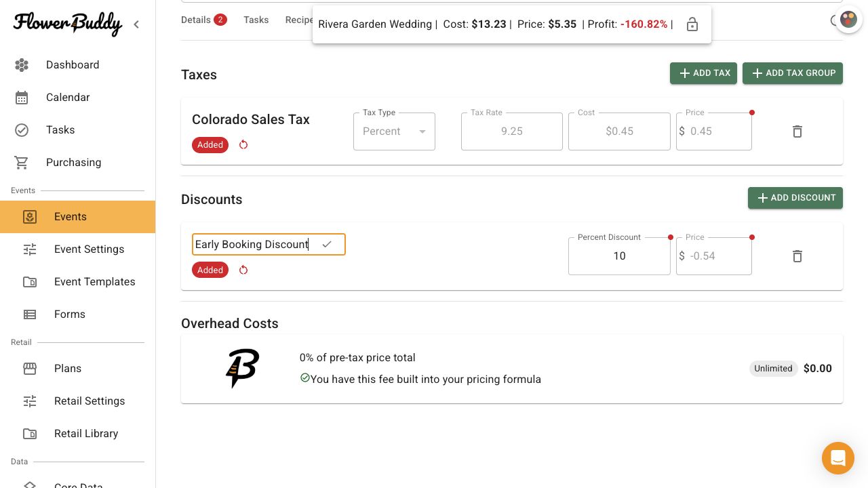Click the Tax Rate field showing 9.25
868x488 pixels.
[x=512, y=131]
